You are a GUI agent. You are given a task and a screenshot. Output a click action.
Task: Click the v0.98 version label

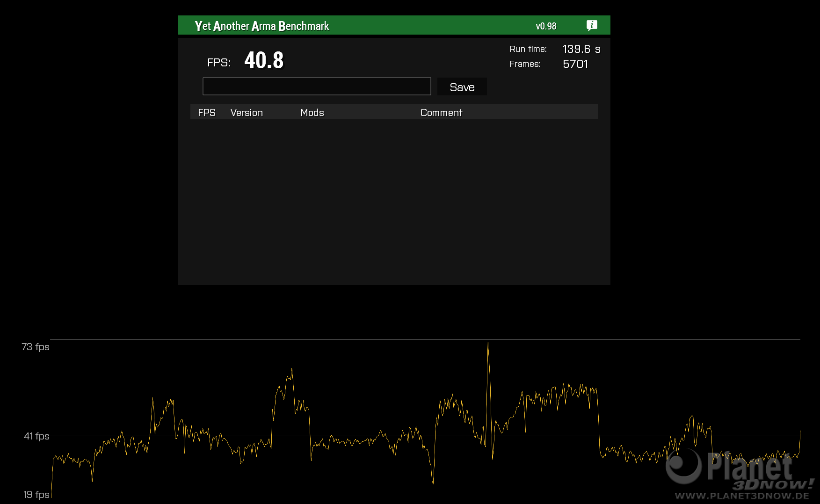pos(546,26)
